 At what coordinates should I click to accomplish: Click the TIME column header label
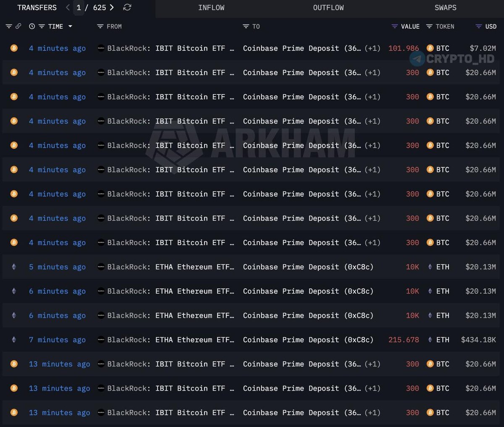click(x=55, y=26)
